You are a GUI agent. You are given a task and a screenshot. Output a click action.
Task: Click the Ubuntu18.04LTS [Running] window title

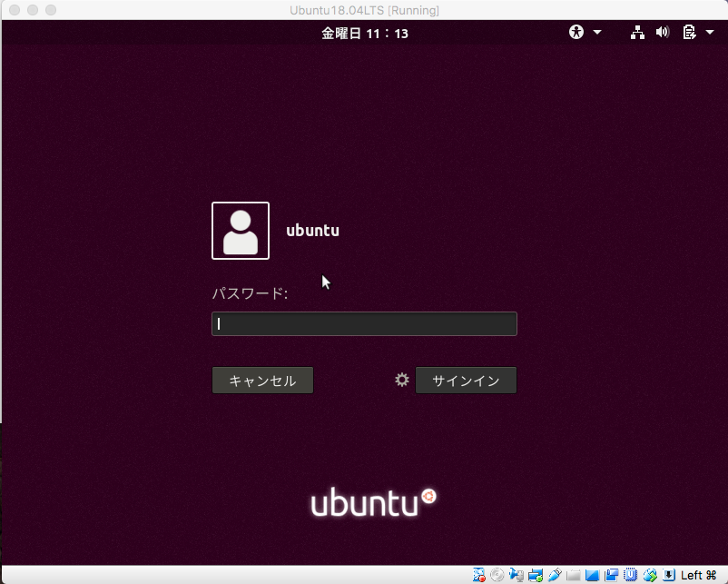[x=364, y=10]
